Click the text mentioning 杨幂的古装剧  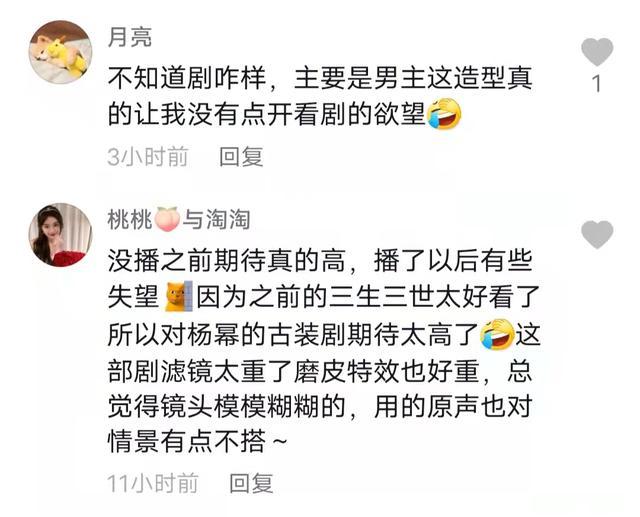click(293, 334)
